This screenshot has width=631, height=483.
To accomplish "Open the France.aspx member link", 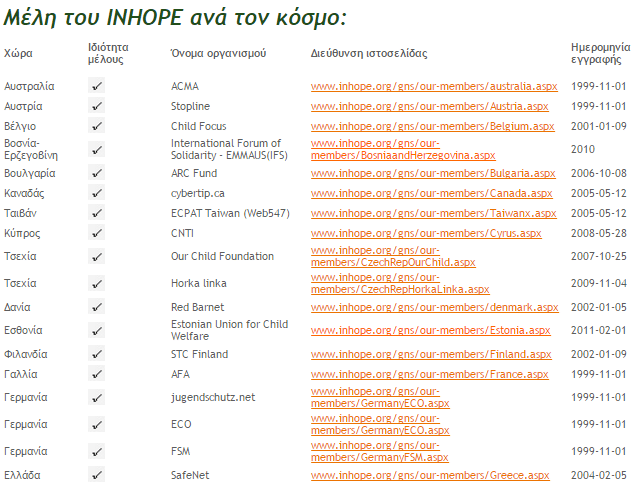I will pos(429,374).
